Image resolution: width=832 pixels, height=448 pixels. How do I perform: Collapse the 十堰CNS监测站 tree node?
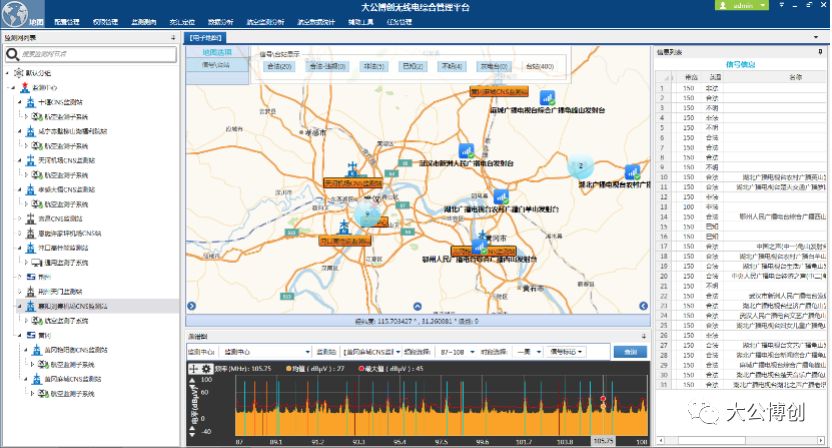click(21, 103)
